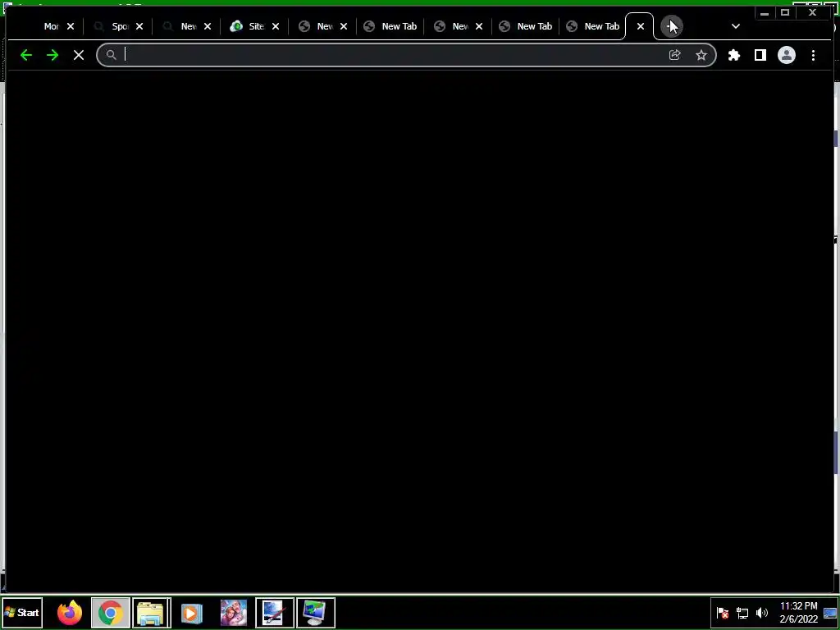Click the search magnifier icon in the address bar
Viewport: 840px width, 630px height.
coord(111,55)
